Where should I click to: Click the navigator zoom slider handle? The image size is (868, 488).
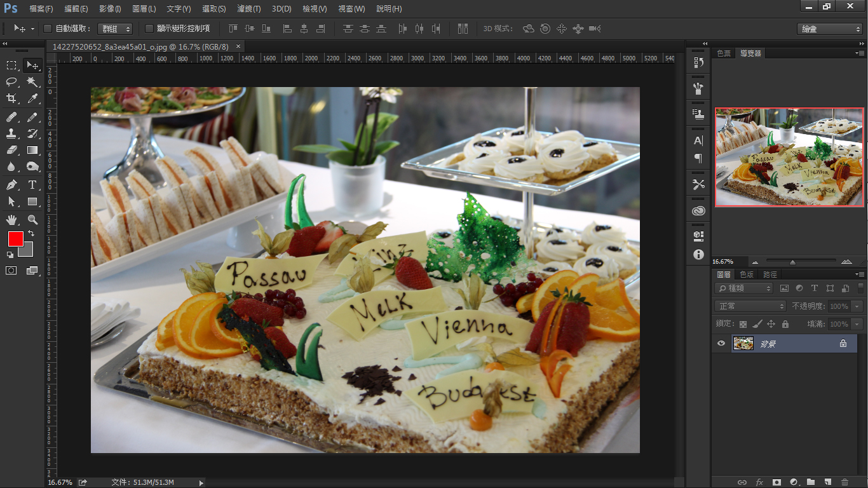click(792, 262)
